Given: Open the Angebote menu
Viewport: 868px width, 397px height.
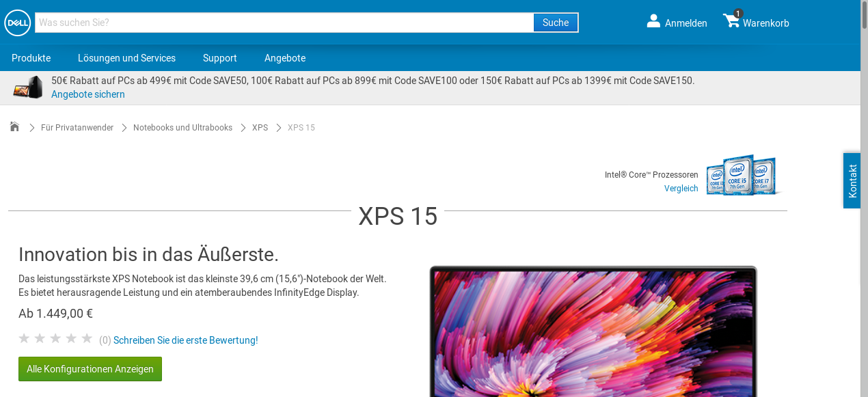Looking at the screenshot, I should (285, 58).
